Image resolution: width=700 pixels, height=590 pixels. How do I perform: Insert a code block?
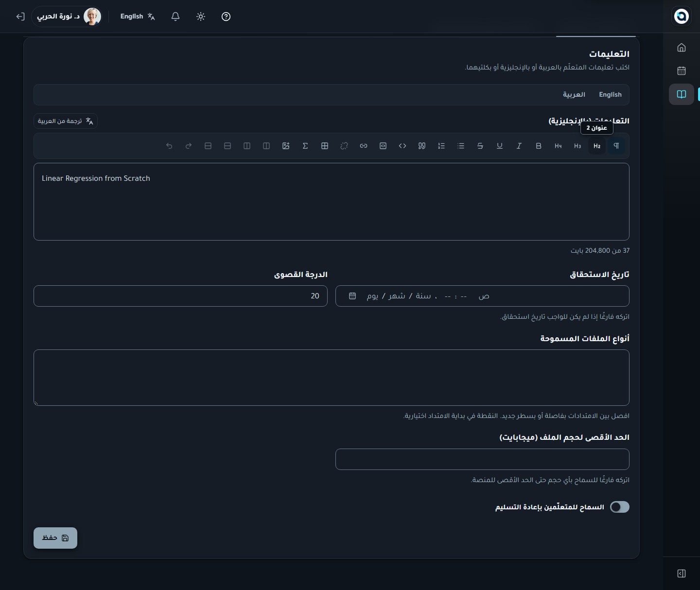click(x=383, y=146)
